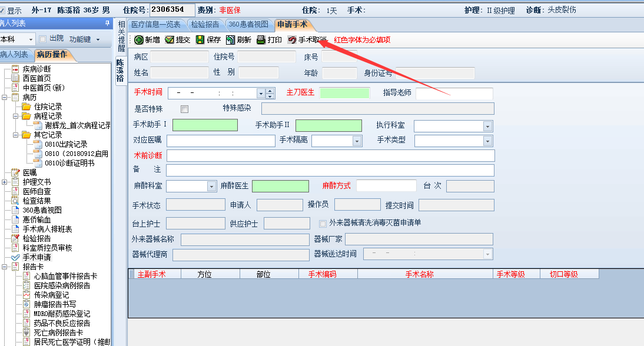Toggle the 出院 checkbox
Screen dimensions: 644x346
(42, 39)
